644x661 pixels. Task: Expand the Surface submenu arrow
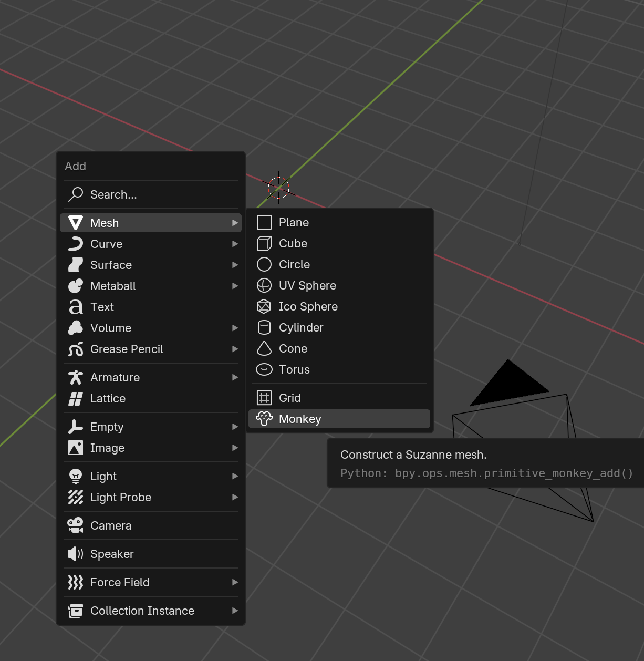coord(235,265)
